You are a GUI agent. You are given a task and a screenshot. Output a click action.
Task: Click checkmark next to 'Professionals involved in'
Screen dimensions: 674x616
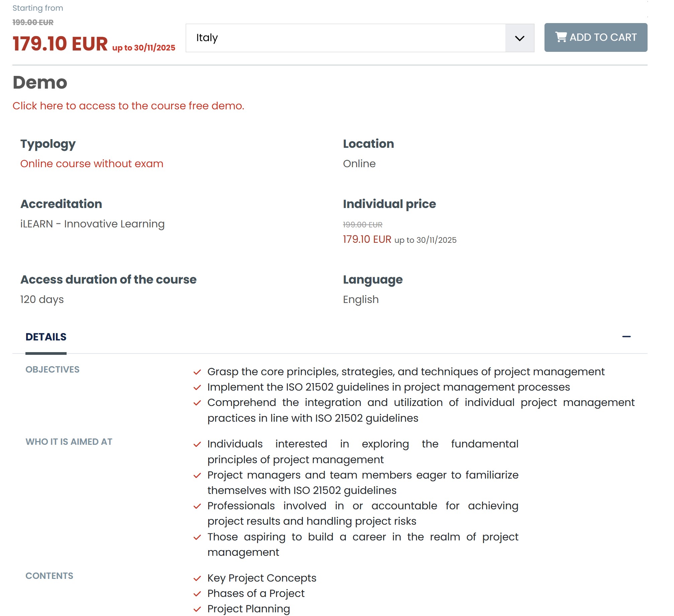(x=197, y=506)
